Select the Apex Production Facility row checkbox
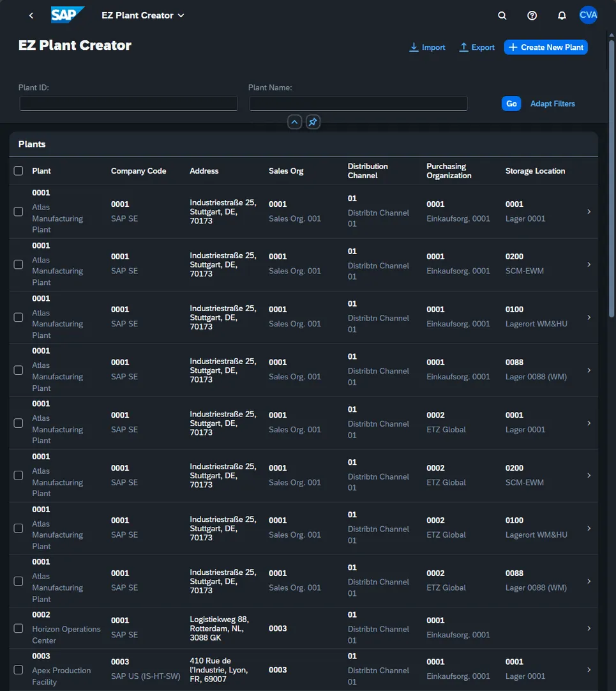Image resolution: width=616 pixels, height=691 pixels. [x=19, y=670]
